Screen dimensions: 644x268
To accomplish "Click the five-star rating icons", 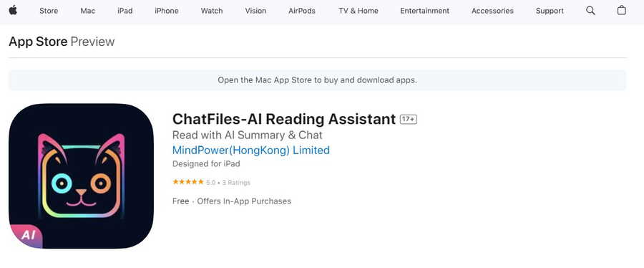I will [x=188, y=182].
